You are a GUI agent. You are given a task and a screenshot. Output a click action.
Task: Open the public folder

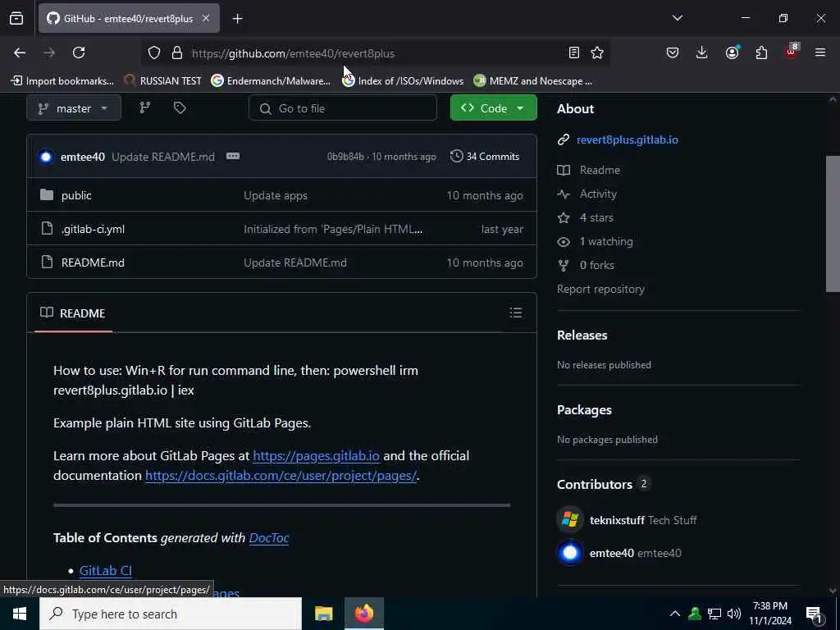click(76, 195)
